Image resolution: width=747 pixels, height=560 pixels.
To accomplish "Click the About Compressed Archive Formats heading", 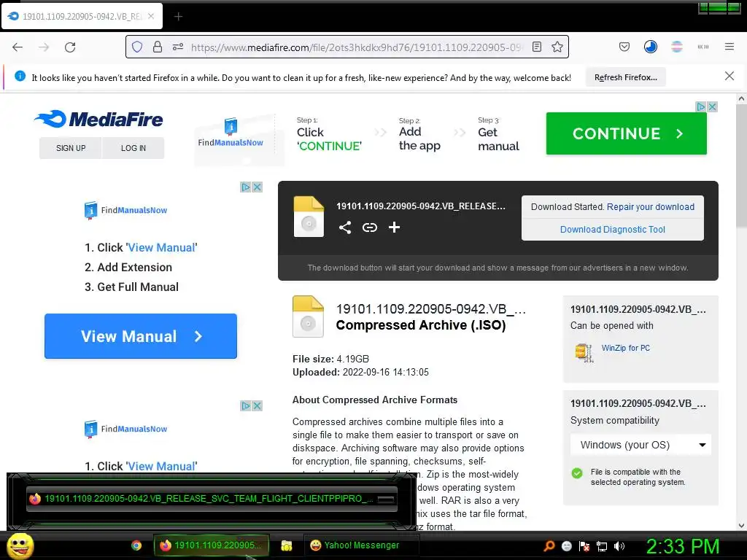I will pyautogui.click(x=375, y=400).
